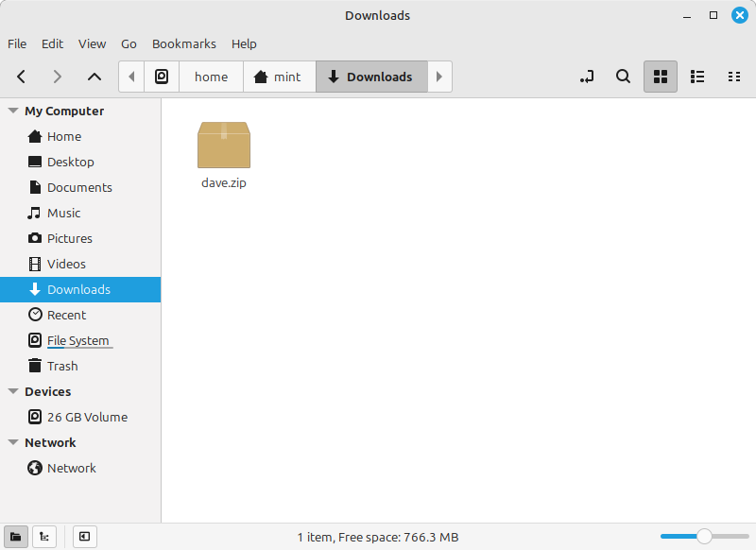Switch to compact view
This screenshot has height=550, width=756.
pyautogui.click(x=733, y=77)
